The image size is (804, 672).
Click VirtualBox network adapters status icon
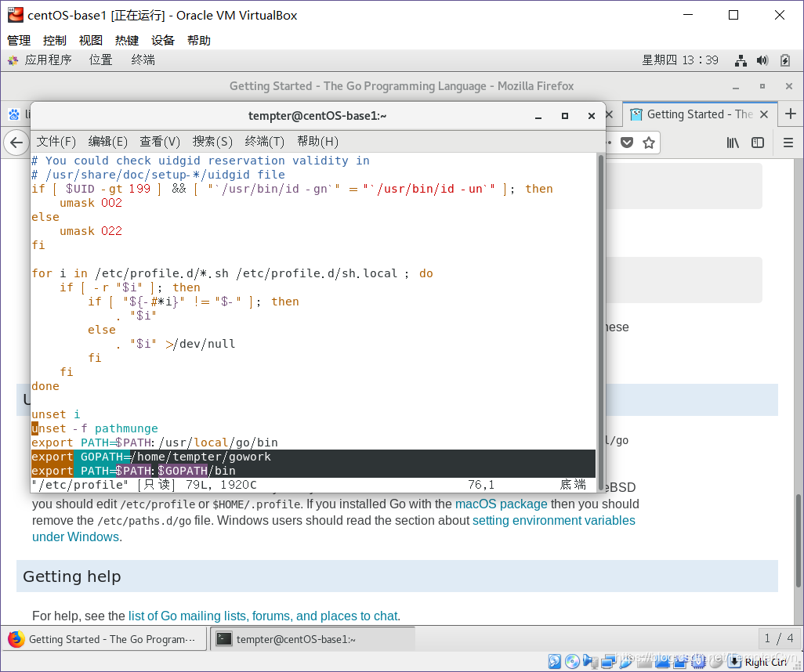pos(609,662)
